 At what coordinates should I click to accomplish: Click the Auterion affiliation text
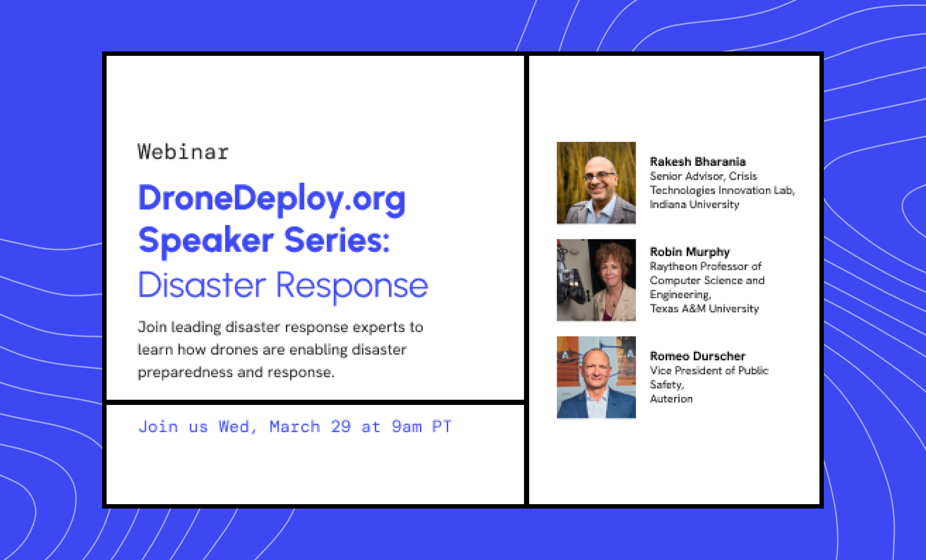pyautogui.click(x=671, y=399)
